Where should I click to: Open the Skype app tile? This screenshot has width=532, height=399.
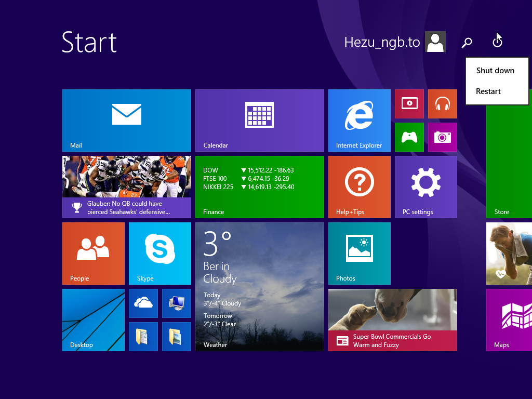click(x=159, y=254)
